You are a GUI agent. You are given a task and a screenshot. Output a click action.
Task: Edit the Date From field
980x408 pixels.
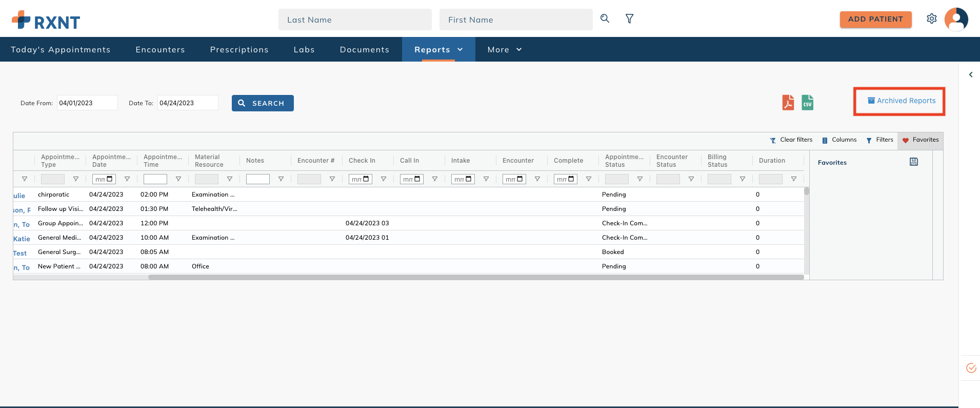click(x=87, y=103)
